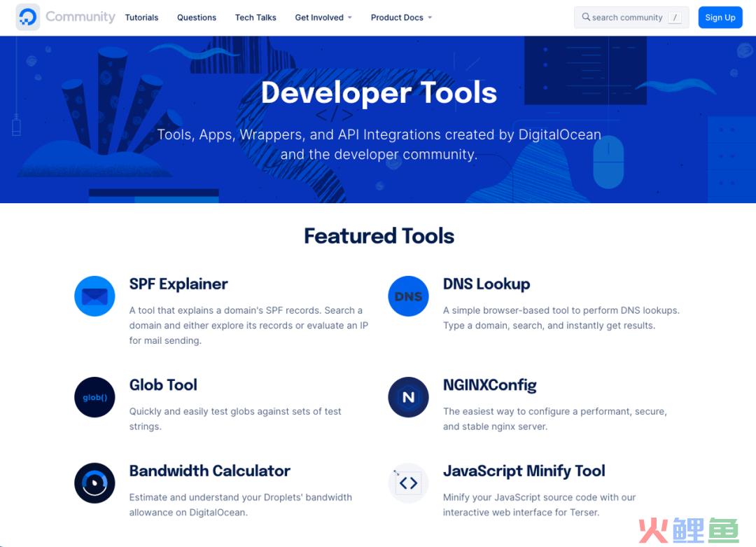This screenshot has height=547, width=756.
Task: Open the NGINXConfig N icon
Action: pos(408,397)
